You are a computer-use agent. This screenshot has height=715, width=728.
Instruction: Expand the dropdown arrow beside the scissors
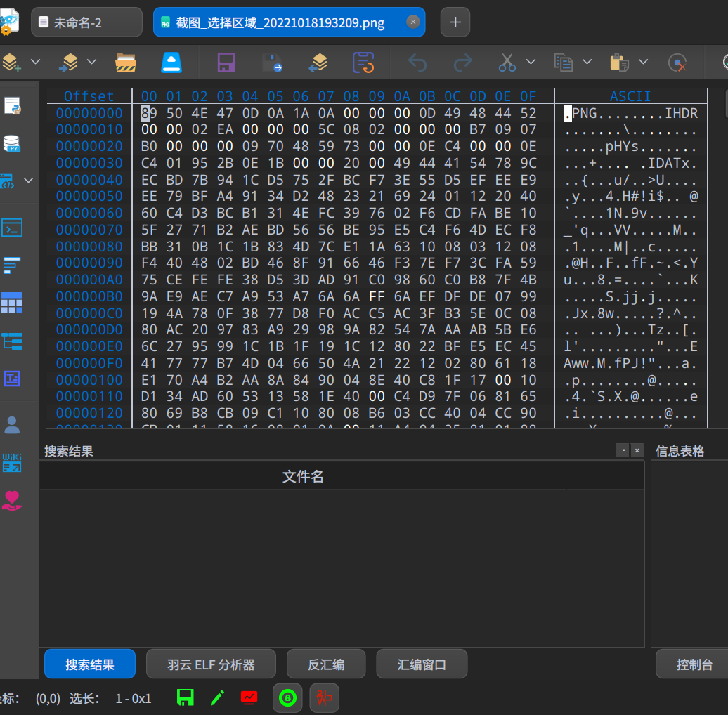[x=531, y=62]
